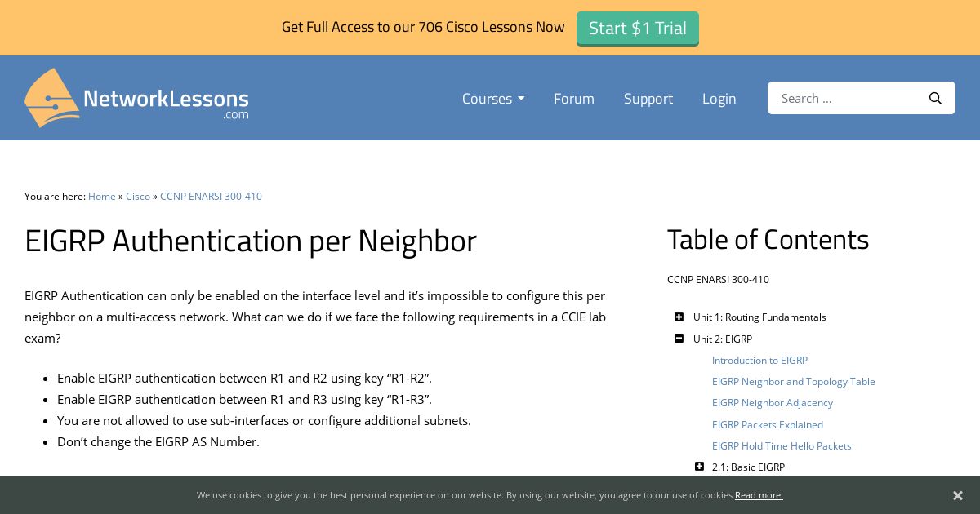980x514 pixels.
Task: Collapse Unit 2: EIGRP minus icon
Action: [x=679, y=339]
